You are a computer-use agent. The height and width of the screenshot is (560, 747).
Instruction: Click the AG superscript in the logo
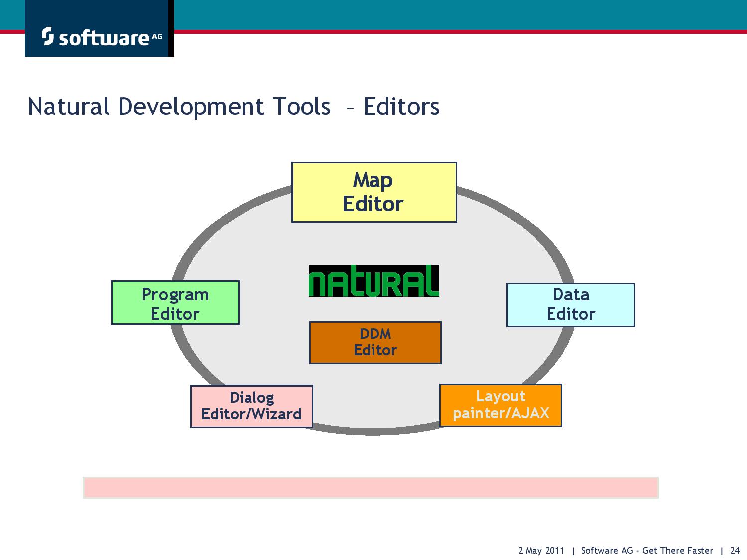[156, 36]
